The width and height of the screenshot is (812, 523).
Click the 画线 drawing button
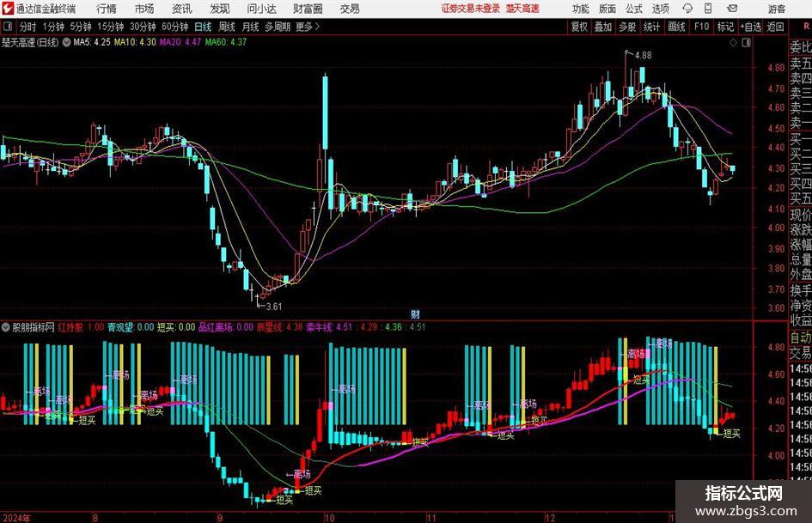pos(676,27)
